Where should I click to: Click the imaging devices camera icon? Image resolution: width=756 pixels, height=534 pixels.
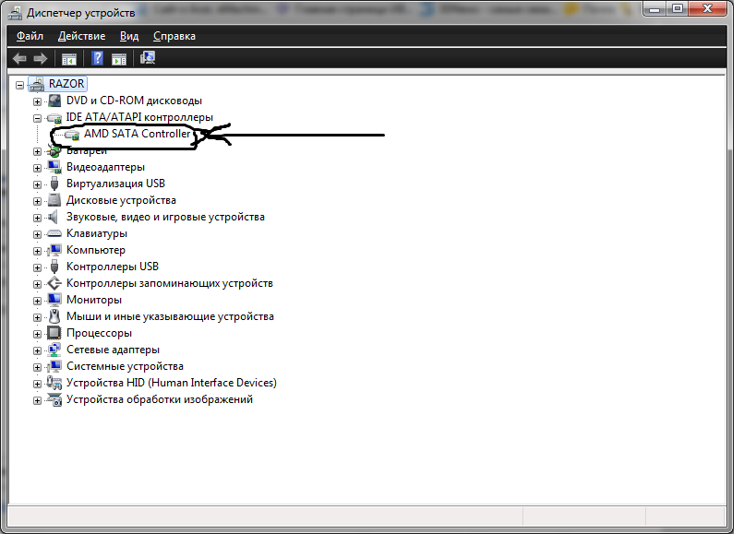click(x=54, y=399)
